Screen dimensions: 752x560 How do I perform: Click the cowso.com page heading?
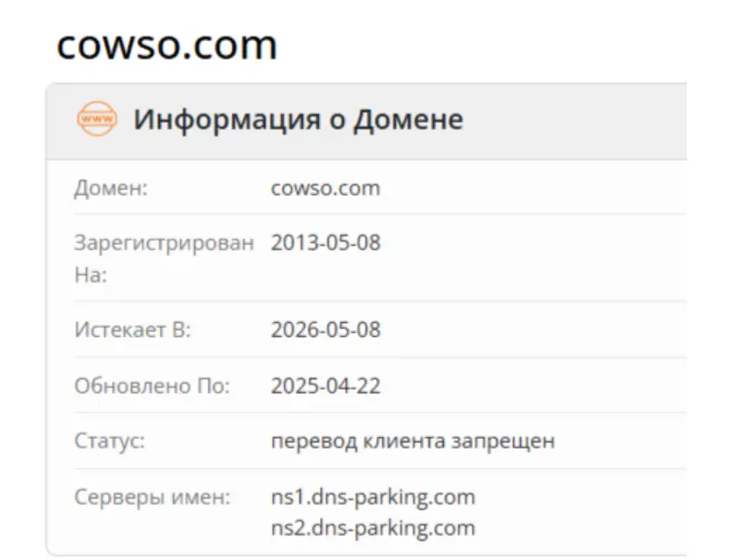[x=165, y=44]
